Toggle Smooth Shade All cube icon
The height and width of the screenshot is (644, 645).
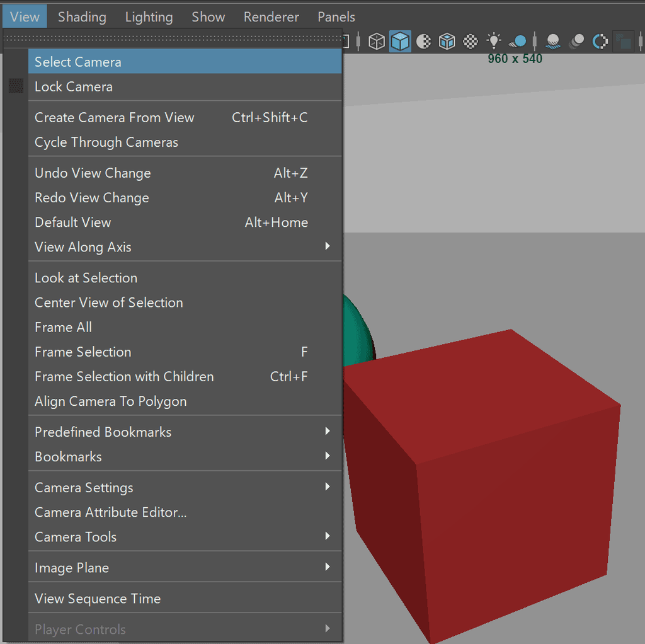[400, 41]
